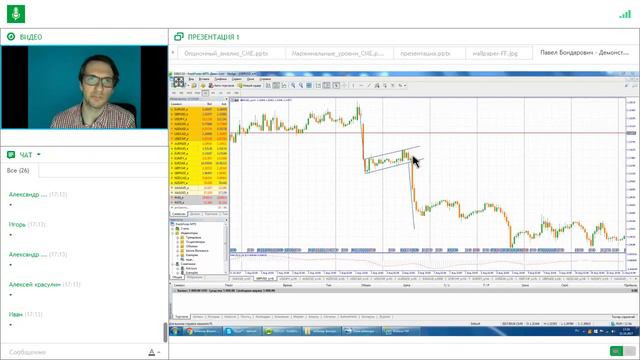
Task: Select the horizontal line drawing tool
Action: 361,86
